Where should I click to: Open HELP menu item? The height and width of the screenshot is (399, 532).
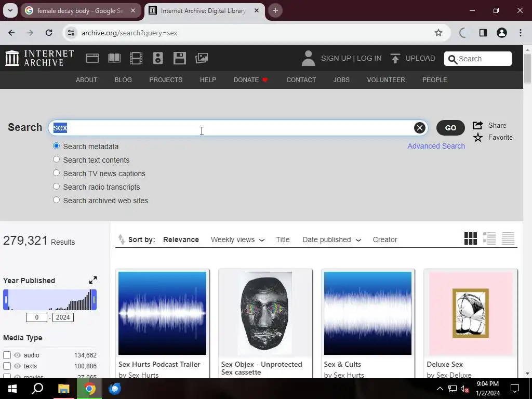point(208,79)
